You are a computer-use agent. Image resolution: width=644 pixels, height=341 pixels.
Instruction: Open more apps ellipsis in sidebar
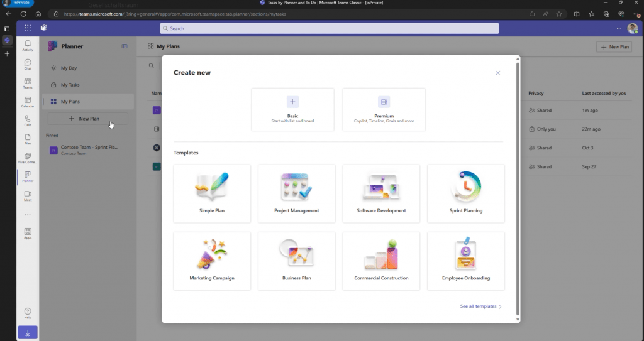click(x=28, y=215)
